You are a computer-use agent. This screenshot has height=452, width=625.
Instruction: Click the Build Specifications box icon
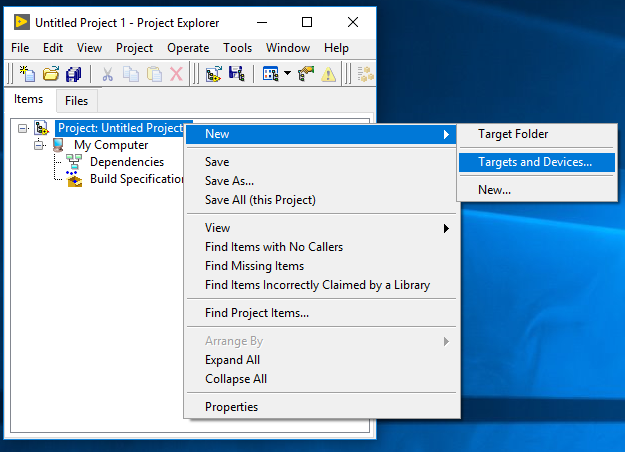(74, 179)
